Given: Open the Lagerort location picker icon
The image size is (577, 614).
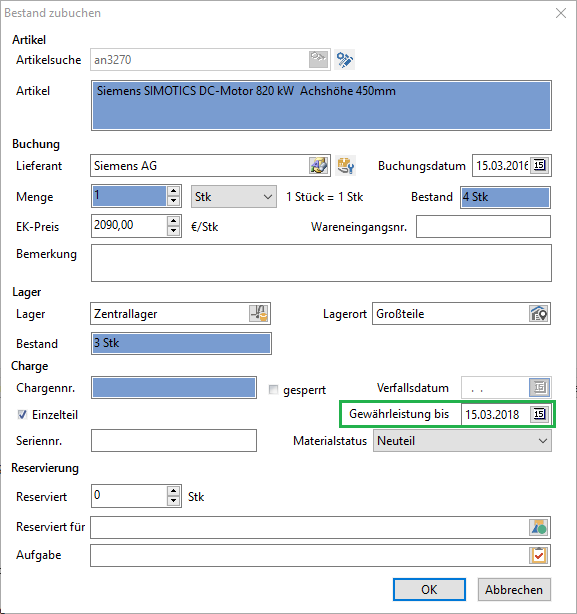Looking at the screenshot, I should click(x=539, y=314).
